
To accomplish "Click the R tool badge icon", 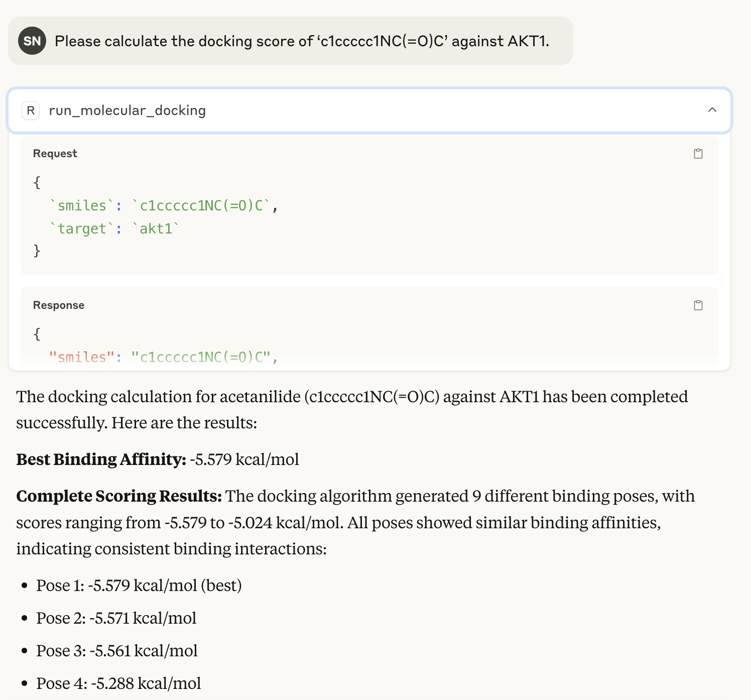I will coord(31,110).
